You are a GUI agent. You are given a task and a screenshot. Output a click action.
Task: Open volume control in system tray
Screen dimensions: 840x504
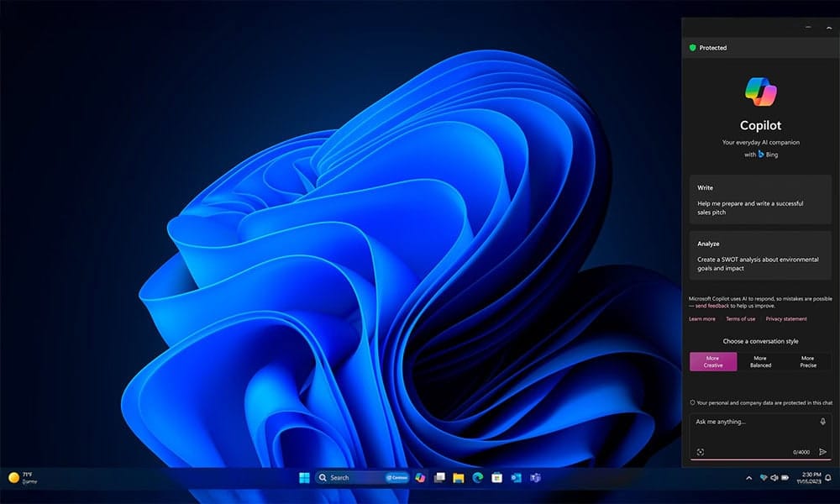[x=774, y=478]
